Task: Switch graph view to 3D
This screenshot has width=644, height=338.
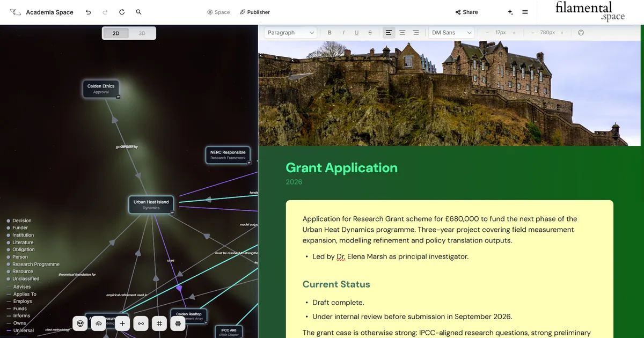Action: [142, 33]
